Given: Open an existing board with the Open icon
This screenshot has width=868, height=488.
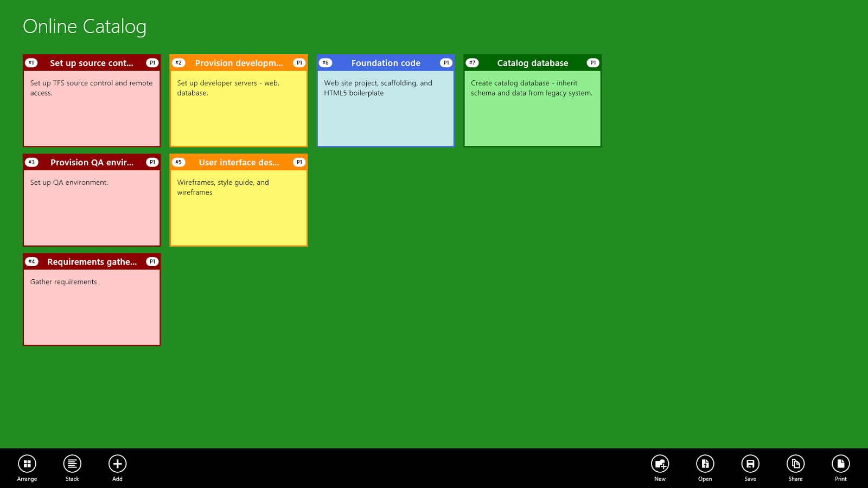Looking at the screenshot, I should 705,464.
